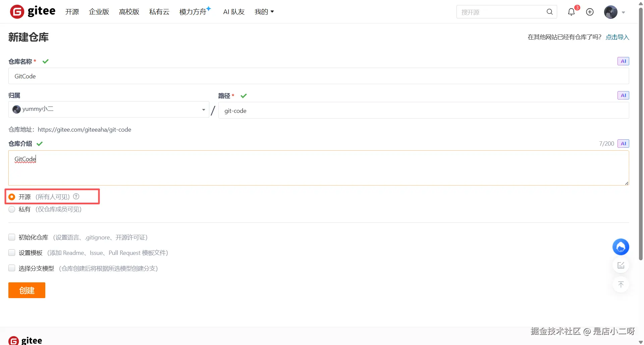This screenshot has width=644, height=345.
Task: Open the 开源 navigation item
Action: (x=72, y=12)
